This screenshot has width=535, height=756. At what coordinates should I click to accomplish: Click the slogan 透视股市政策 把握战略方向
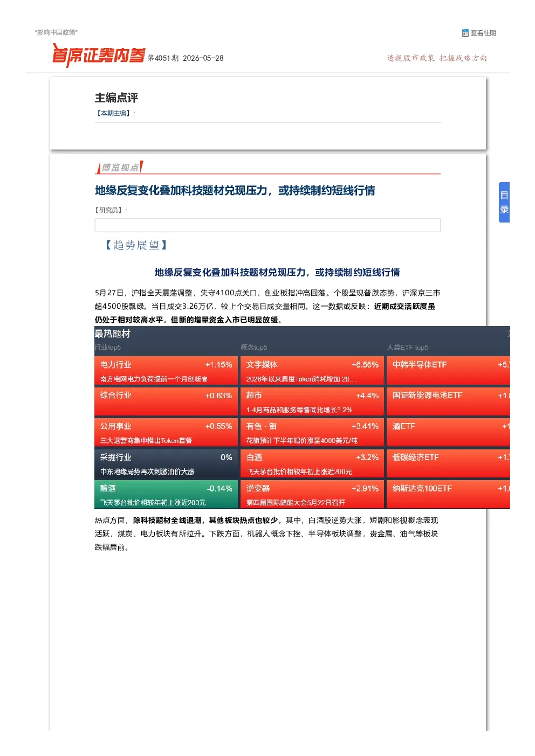[x=437, y=58]
